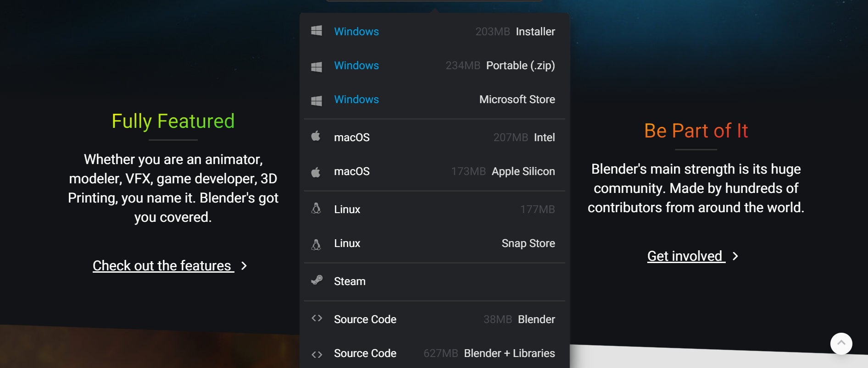Click the Whether you are an animator paragraph

173,188
